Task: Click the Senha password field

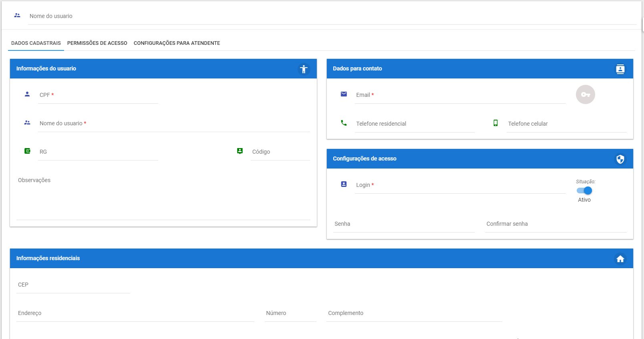Action: (x=404, y=224)
